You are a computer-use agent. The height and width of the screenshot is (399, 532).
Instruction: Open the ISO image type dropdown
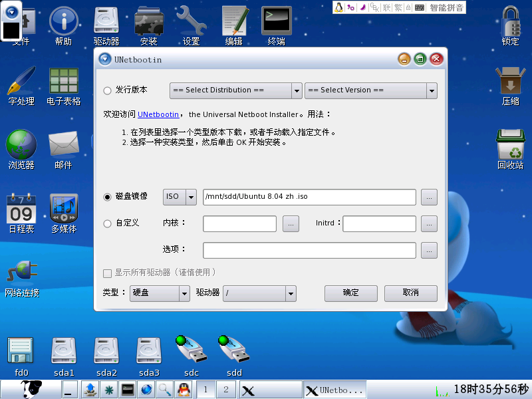180,197
